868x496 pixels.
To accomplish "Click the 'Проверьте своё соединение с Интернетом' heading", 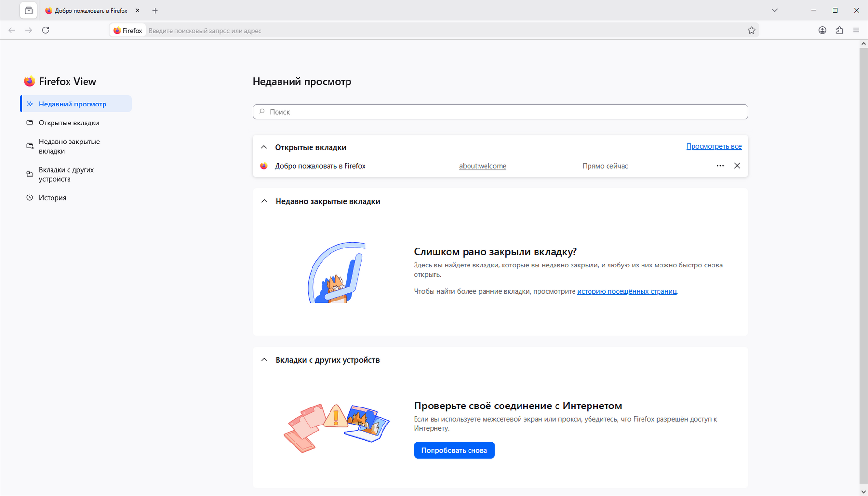I will (518, 406).
